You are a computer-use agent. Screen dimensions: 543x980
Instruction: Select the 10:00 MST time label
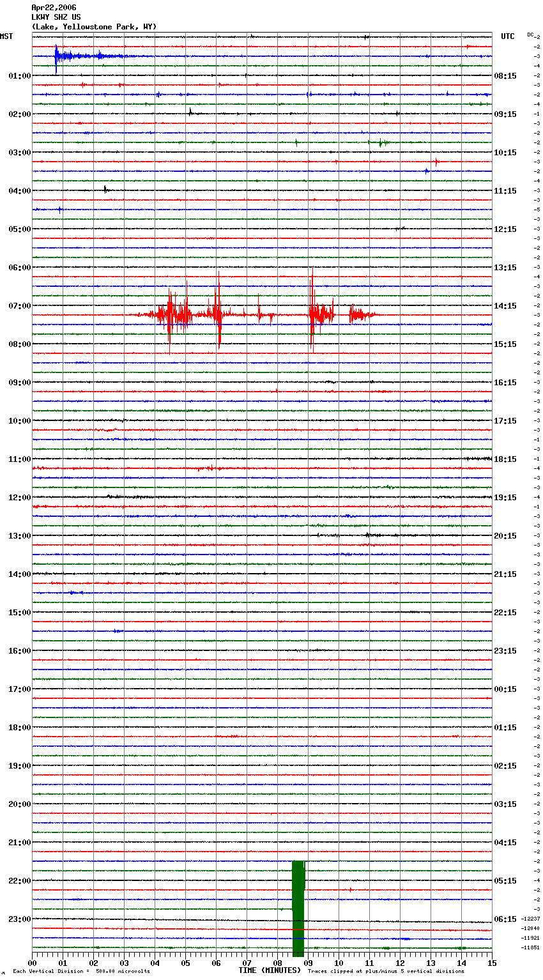point(20,421)
